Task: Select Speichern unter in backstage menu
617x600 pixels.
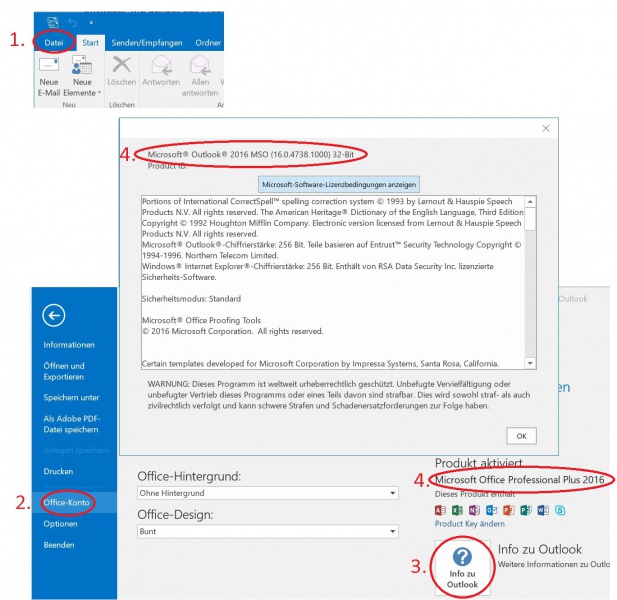Action: [x=71, y=397]
